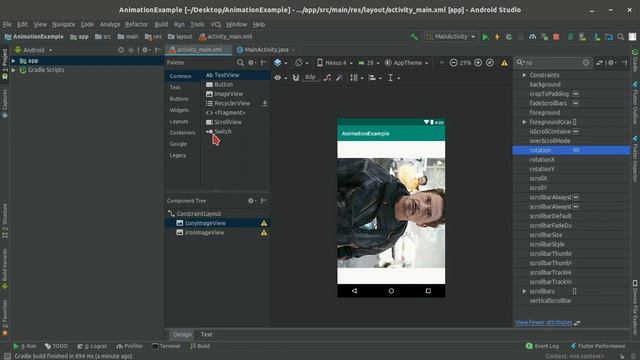The width and height of the screenshot is (640, 360).
Task: Toggle the isScrollContainer checkbox
Action: click(x=576, y=131)
